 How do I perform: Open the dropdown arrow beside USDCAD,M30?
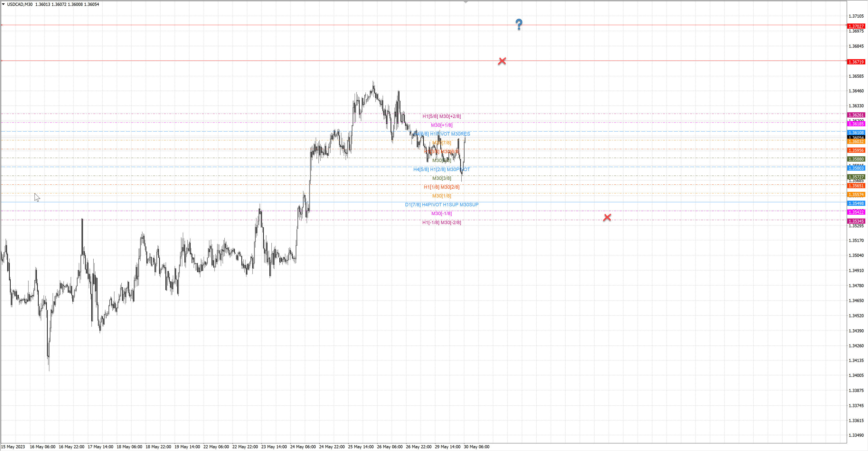pyautogui.click(x=3, y=4)
